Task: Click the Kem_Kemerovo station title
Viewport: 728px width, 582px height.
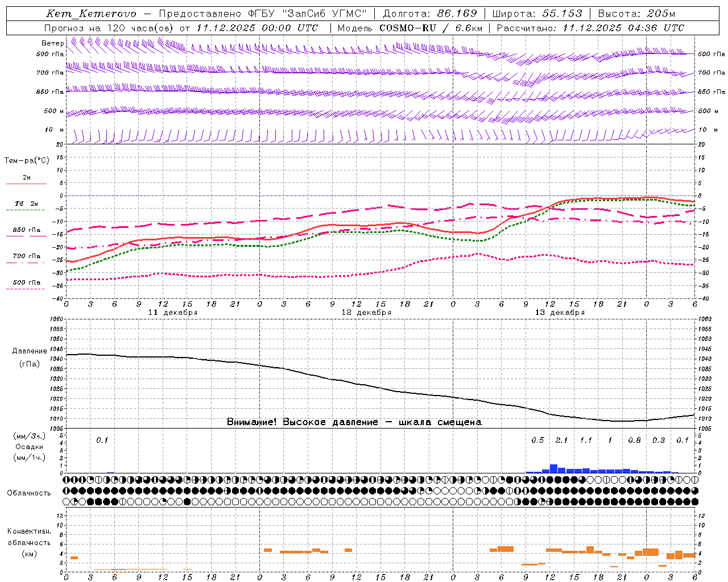Action: [91, 14]
